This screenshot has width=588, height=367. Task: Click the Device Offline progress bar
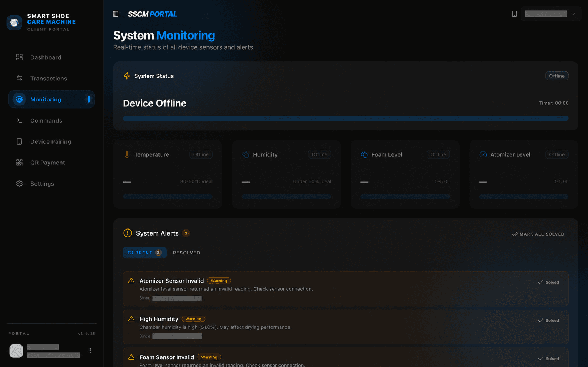[345, 119]
